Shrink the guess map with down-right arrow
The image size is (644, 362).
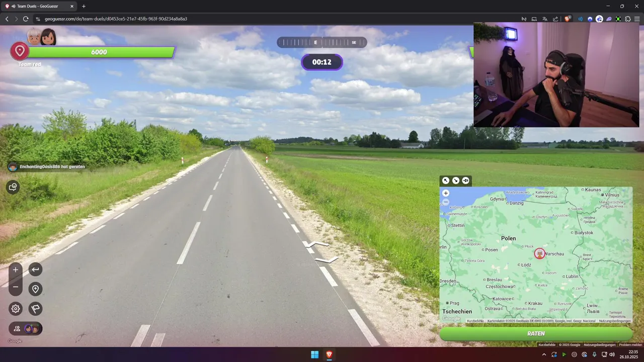pyautogui.click(x=455, y=180)
